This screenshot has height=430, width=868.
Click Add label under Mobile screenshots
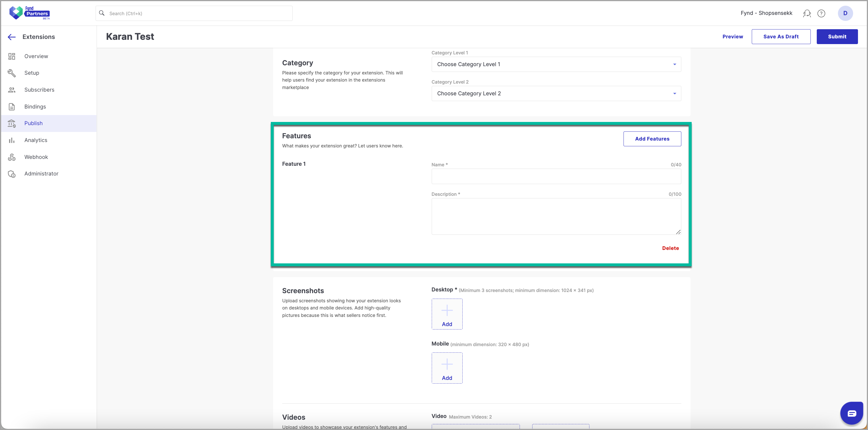point(447,378)
